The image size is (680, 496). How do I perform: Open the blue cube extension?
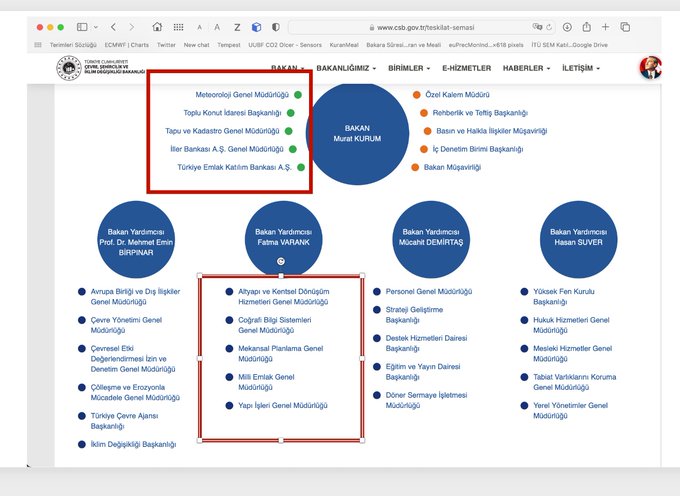pos(256,27)
